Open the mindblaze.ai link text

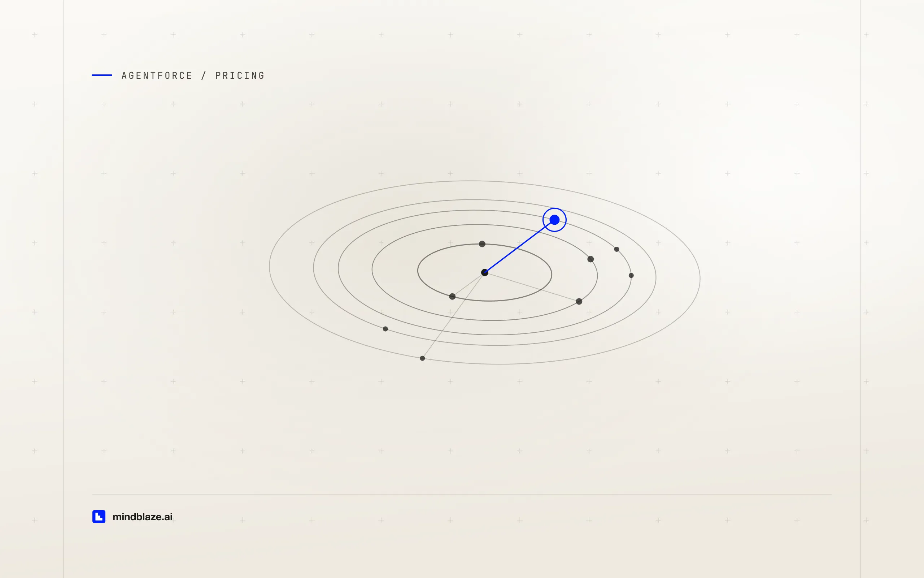click(143, 517)
